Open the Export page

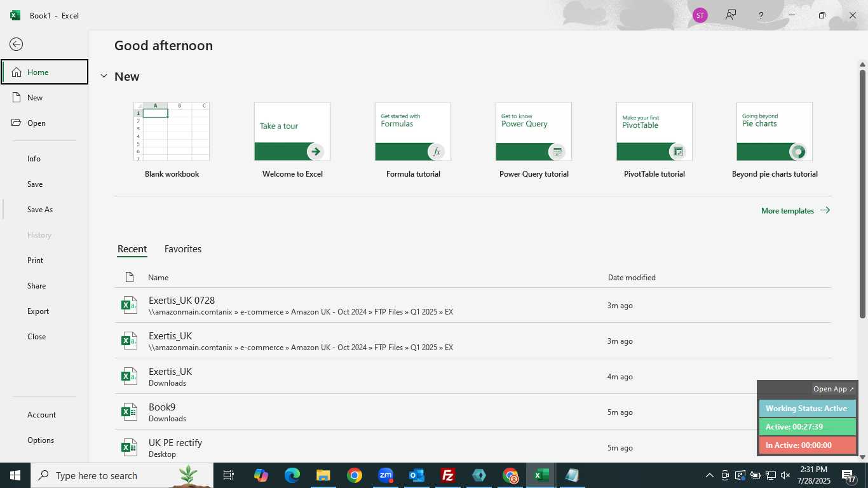click(44, 311)
